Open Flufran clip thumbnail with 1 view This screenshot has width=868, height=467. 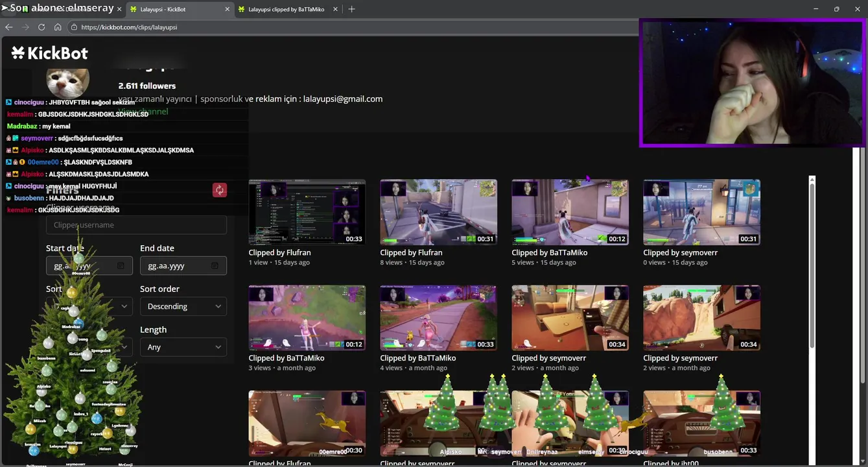(x=307, y=212)
